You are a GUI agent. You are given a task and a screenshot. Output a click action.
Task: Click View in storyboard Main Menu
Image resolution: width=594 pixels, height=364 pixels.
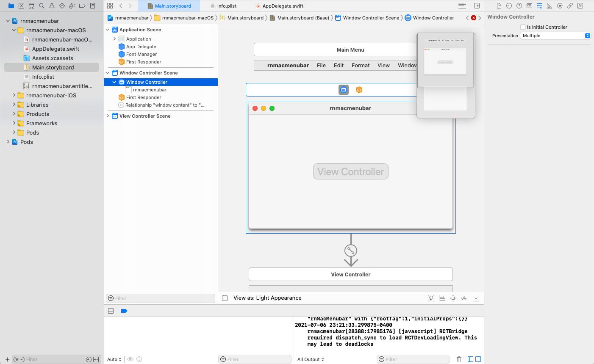[383, 65]
